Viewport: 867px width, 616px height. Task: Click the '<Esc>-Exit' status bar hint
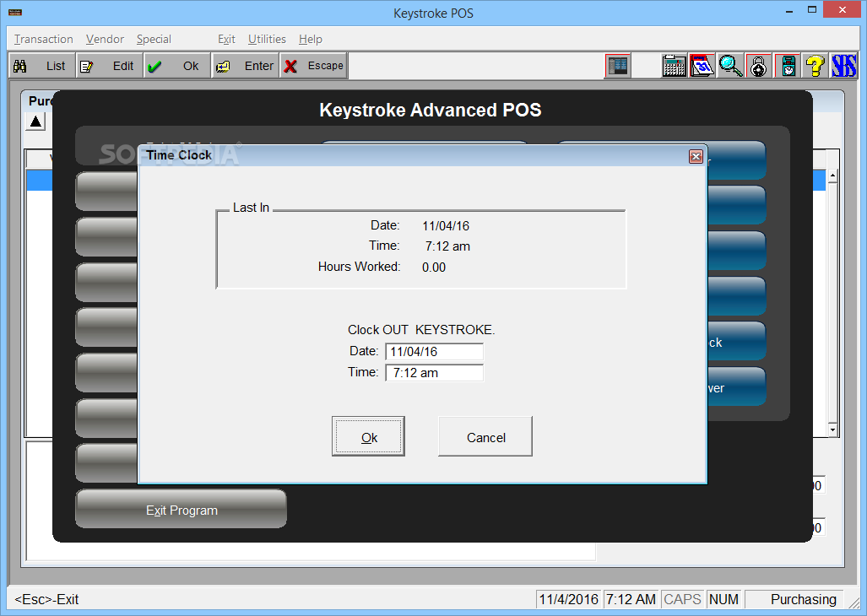click(x=46, y=599)
